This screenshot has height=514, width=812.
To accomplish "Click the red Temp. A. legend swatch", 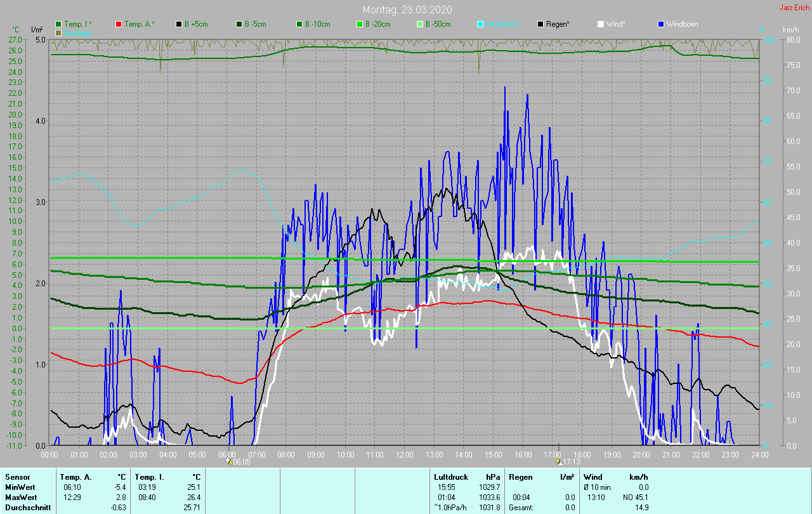I will [x=119, y=24].
